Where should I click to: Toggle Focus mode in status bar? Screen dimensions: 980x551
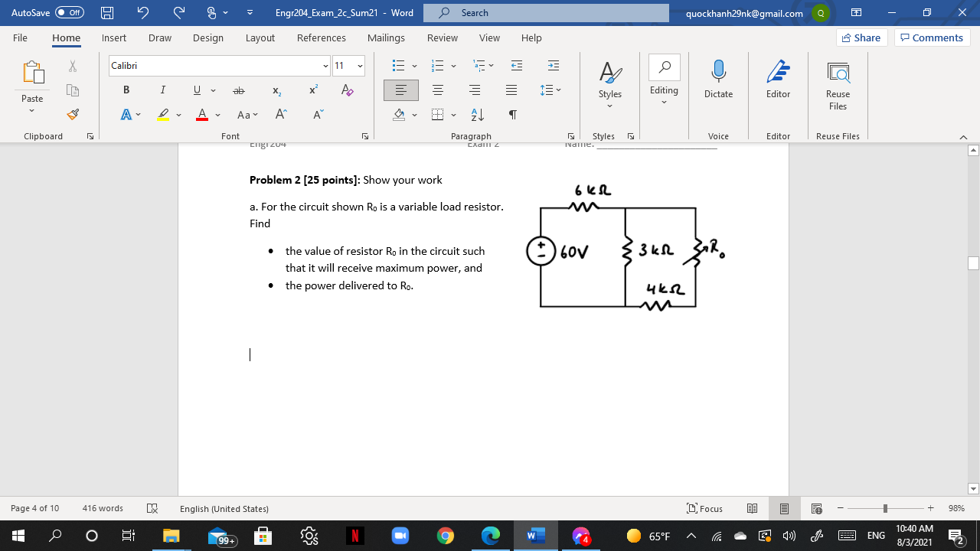(704, 508)
